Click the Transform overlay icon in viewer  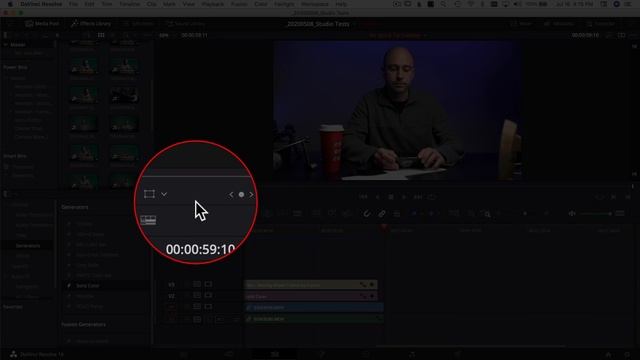149,194
